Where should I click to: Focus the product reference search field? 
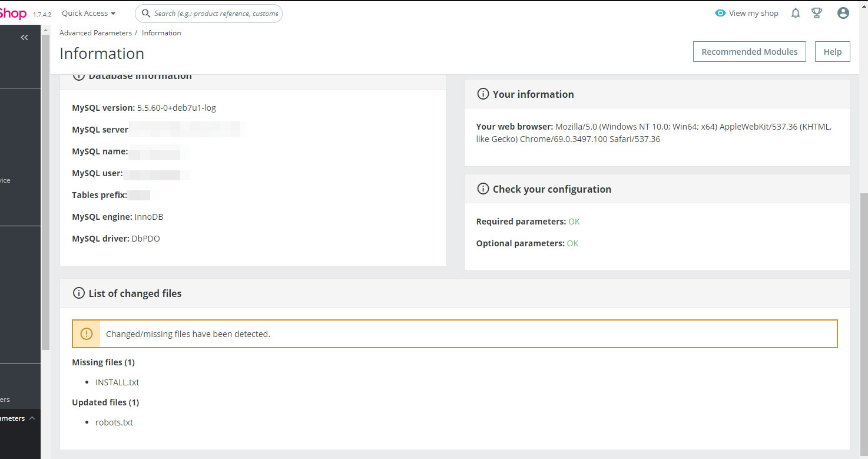[x=216, y=13]
